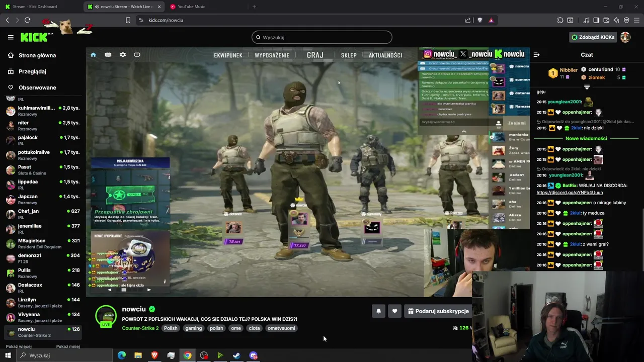
Task: Click the Nowe wiadomości divider label
Action: pos(586,138)
